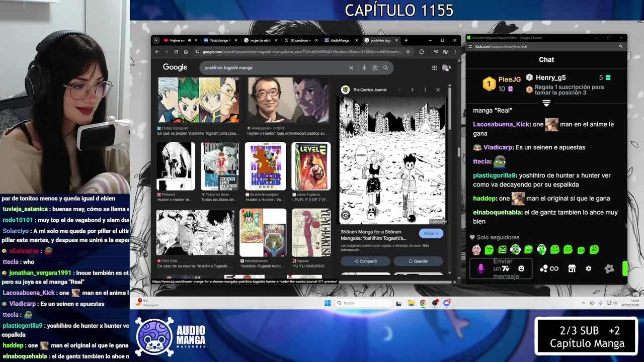
Task: Collapse the chat leaderboard expander
Action: (x=546, y=103)
